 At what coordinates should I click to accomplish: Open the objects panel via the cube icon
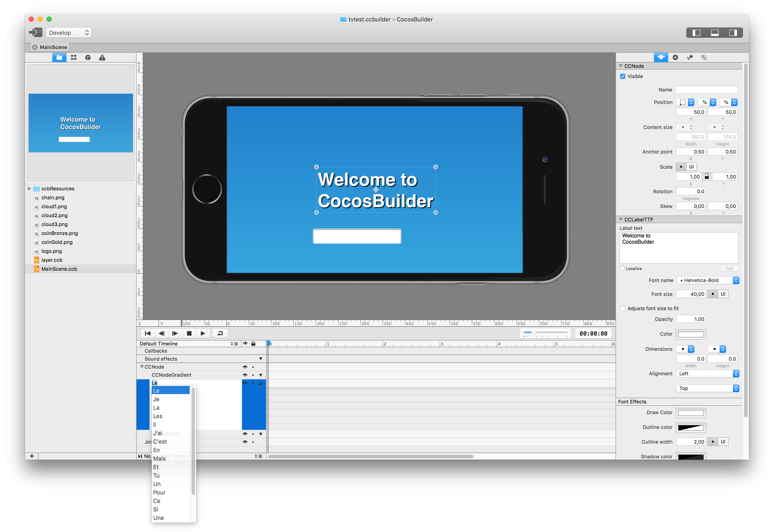point(88,57)
